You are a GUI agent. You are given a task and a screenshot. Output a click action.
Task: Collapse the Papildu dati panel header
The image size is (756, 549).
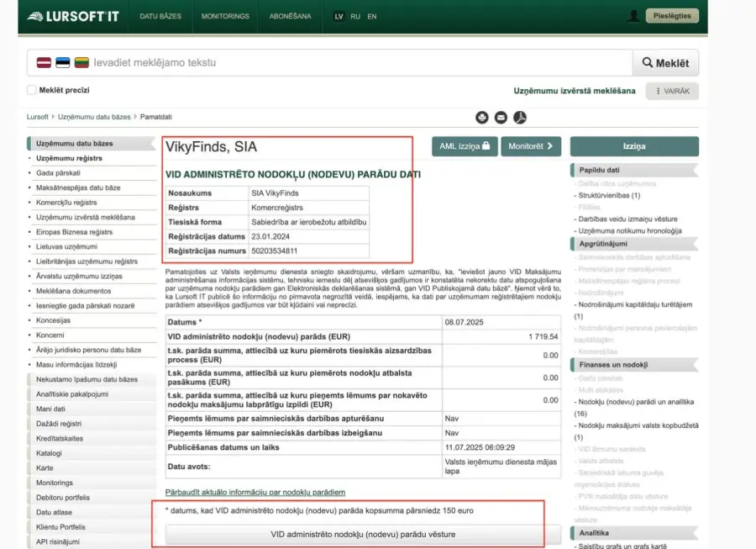[x=634, y=170]
